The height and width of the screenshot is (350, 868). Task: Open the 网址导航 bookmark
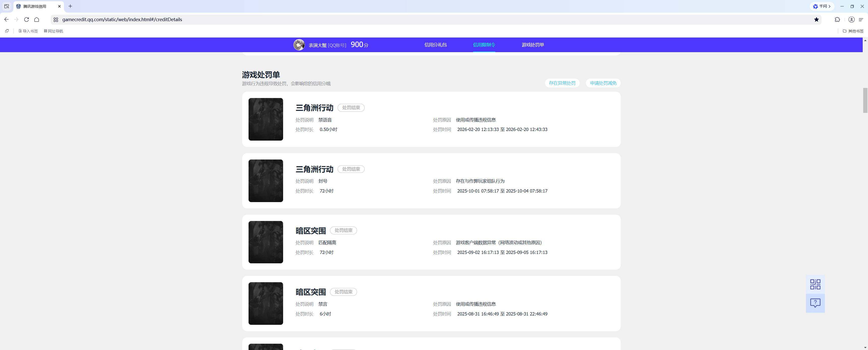tap(53, 31)
